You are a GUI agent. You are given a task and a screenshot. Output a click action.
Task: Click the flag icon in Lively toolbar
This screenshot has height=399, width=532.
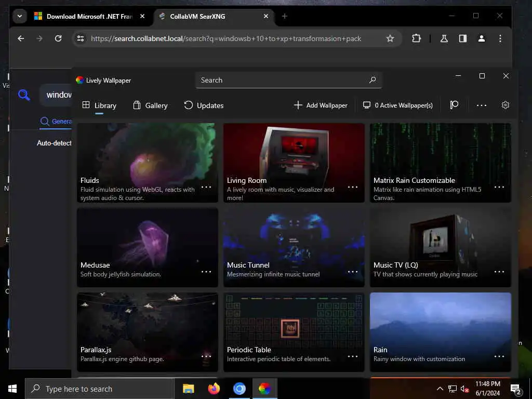click(454, 105)
